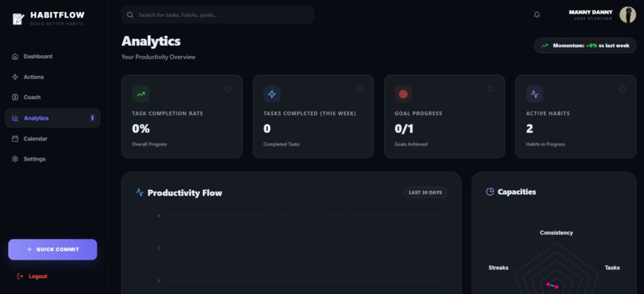Viewport: 644px width, 294px height.
Task: Open Coach section in sidebar
Action: [x=53, y=97]
